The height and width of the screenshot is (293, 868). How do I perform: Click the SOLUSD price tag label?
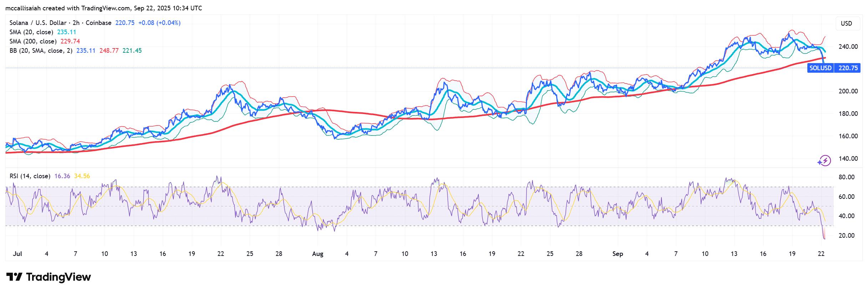[x=820, y=68]
